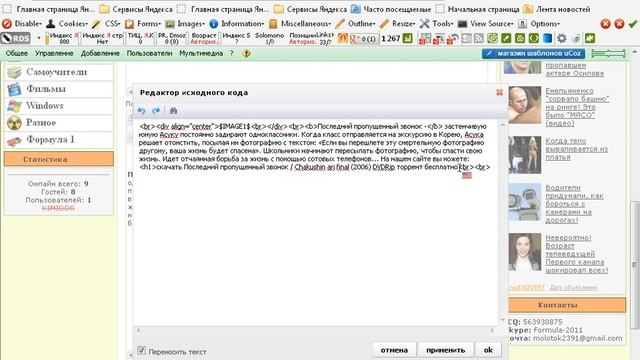Click the View Source toolbar item

[486, 24]
